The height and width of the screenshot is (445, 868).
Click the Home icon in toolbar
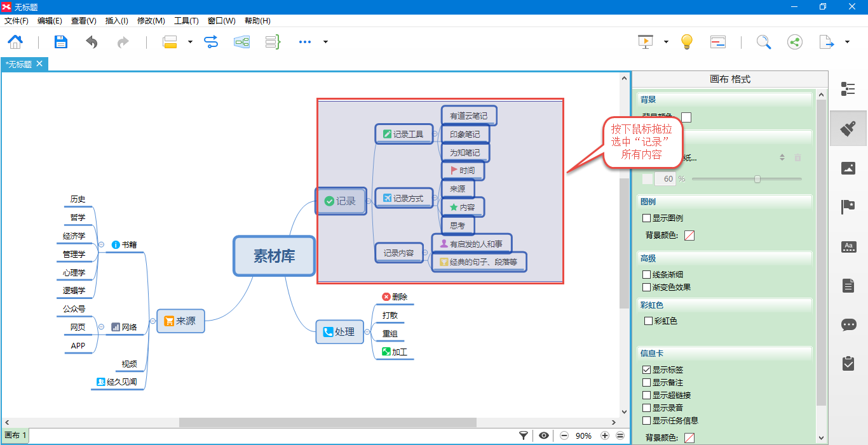[x=15, y=42]
